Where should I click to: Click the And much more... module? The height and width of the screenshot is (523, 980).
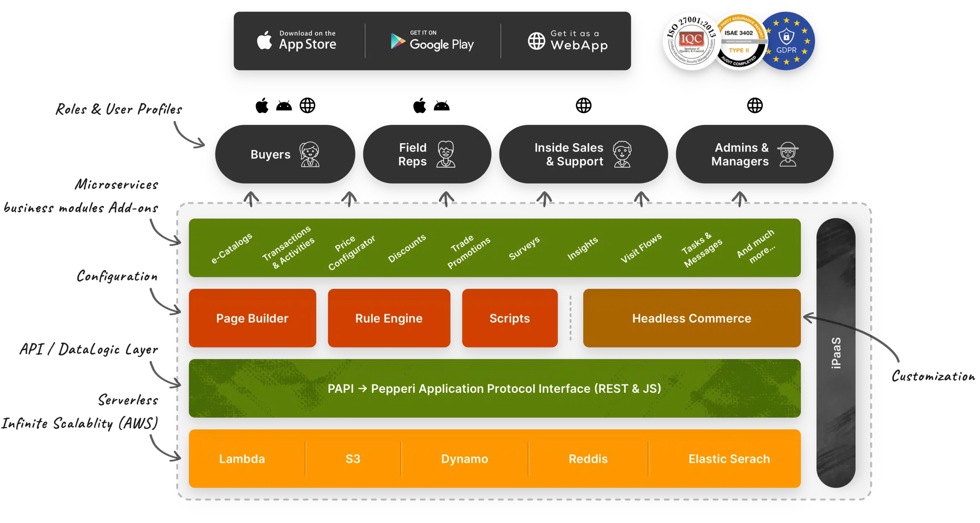[756, 246]
